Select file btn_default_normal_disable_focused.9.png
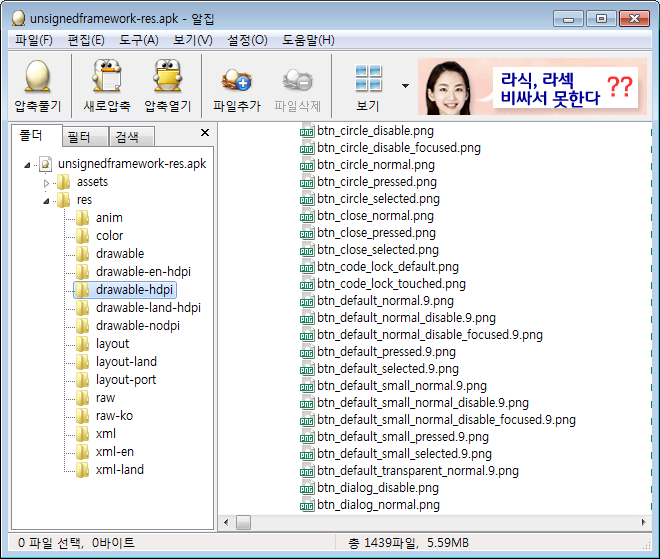Viewport: 660px width, 559px height. pos(430,335)
